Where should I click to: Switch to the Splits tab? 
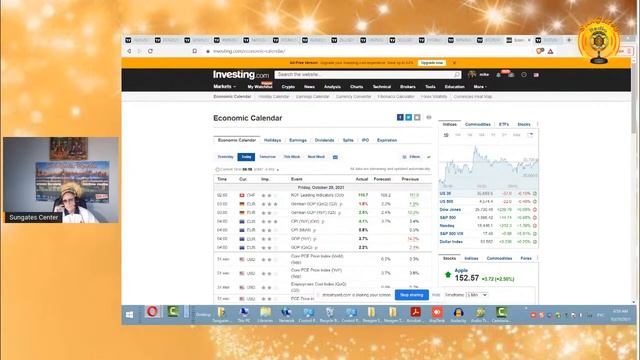(x=348, y=140)
